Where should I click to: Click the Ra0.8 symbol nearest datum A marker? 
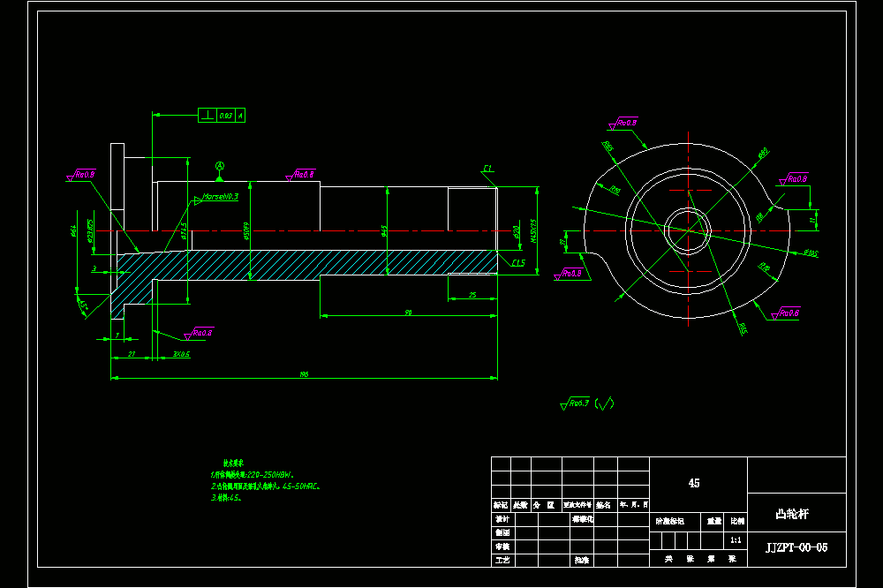(x=300, y=175)
